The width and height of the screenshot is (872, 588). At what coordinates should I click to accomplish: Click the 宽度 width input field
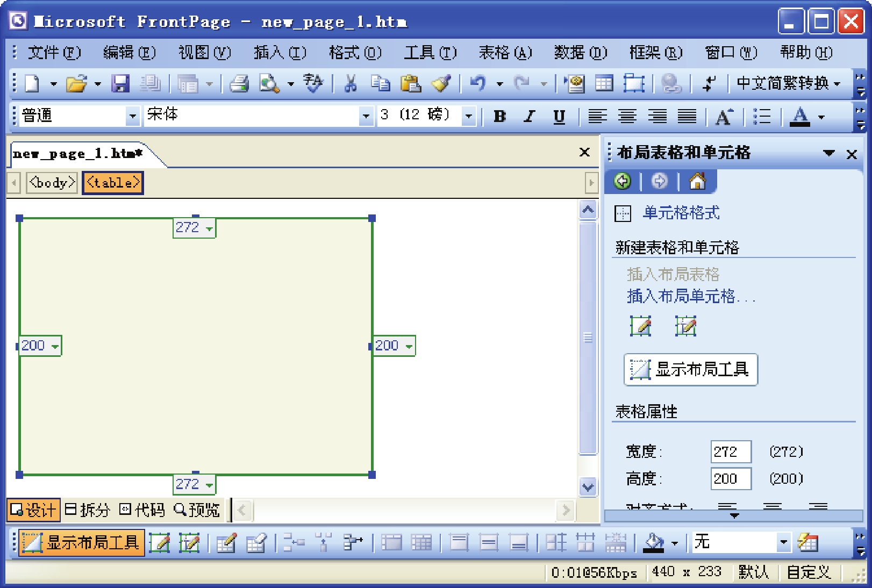tap(731, 451)
